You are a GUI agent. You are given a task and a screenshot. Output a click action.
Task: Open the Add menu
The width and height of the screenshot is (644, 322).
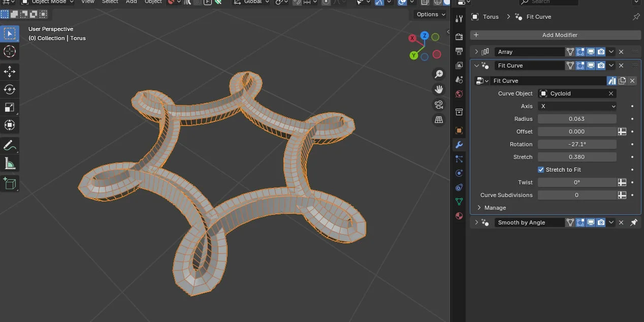(131, 3)
